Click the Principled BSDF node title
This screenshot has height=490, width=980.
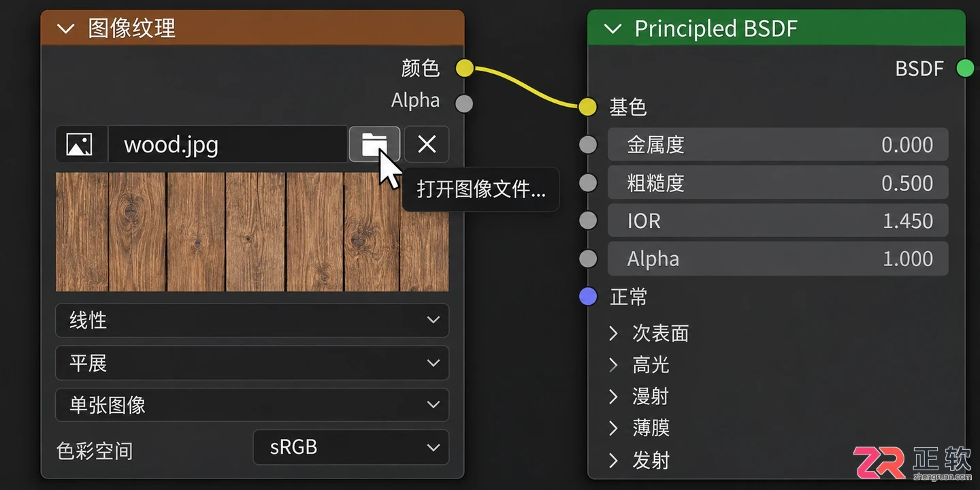716,29
